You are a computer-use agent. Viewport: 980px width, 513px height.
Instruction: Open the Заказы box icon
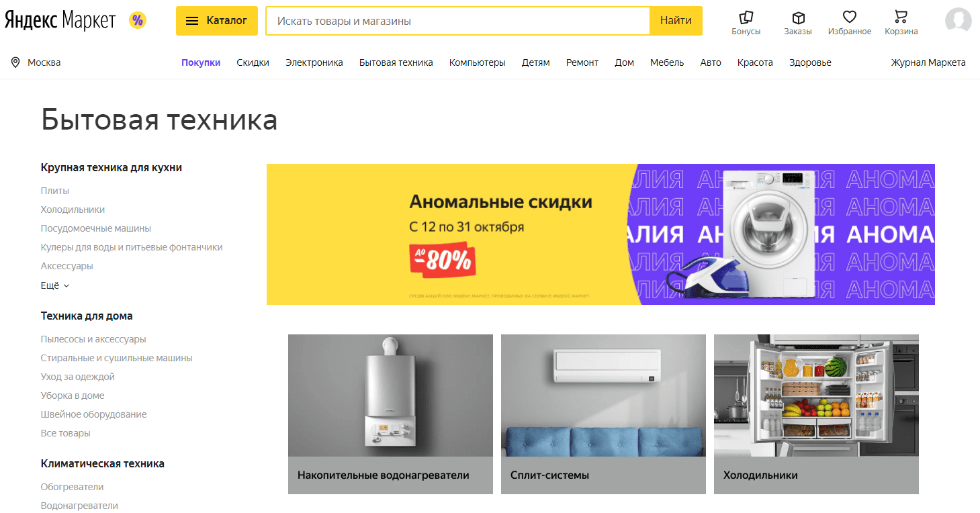point(798,17)
